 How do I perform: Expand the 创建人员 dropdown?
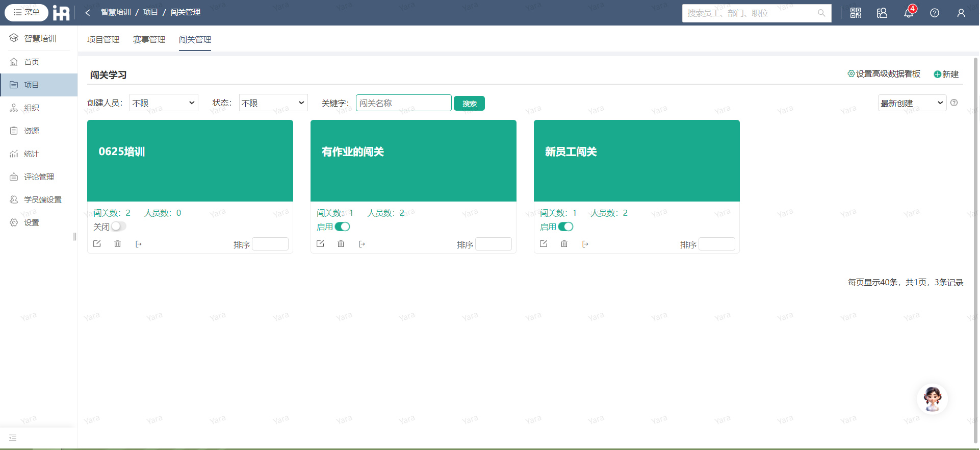(x=164, y=103)
